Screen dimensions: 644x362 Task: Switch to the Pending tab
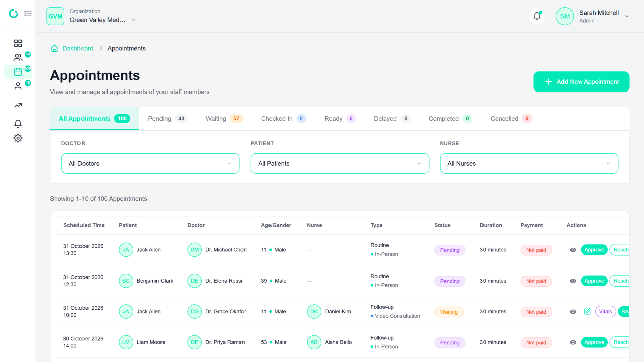(168, 119)
